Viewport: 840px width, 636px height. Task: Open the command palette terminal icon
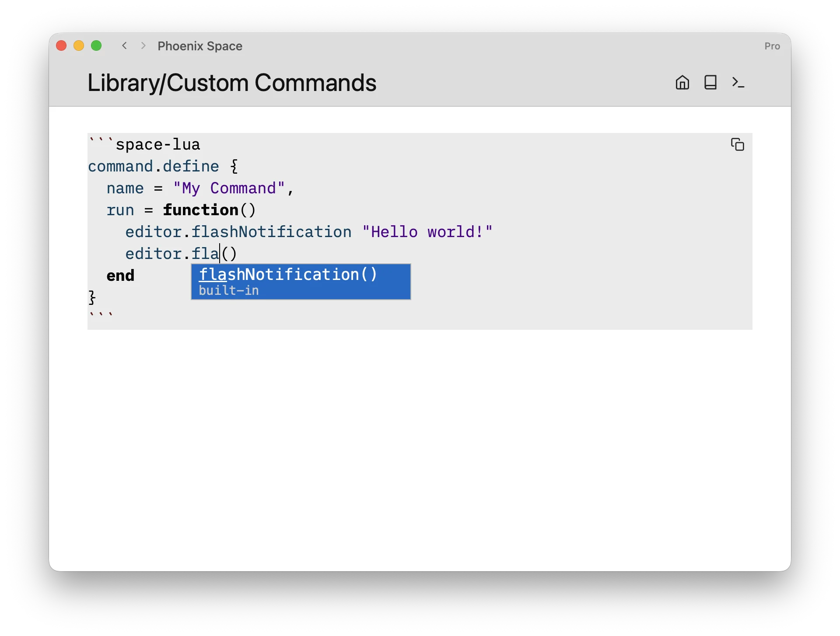[x=738, y=82]
